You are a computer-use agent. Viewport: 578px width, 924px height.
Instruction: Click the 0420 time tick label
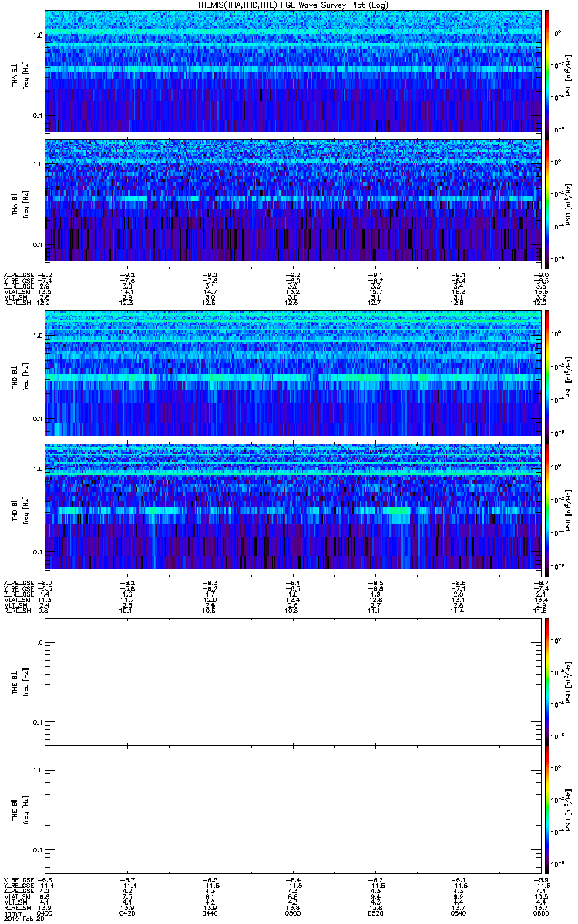click(127, 914)
